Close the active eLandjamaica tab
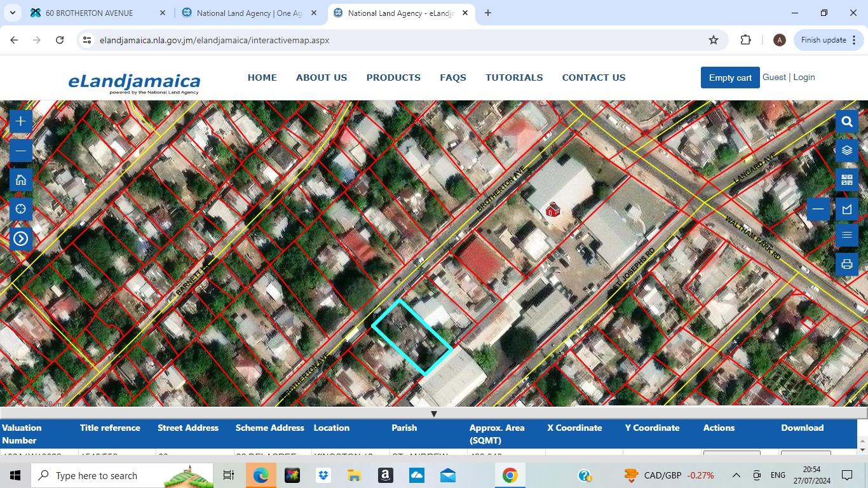This screenshot has height=488, width=868. click(x=465, y=13)
